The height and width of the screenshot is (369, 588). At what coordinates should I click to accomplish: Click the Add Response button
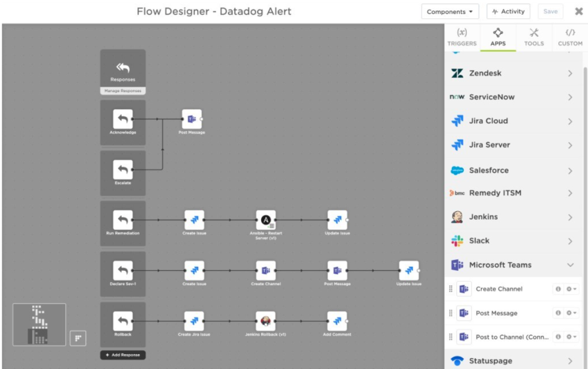point(122,355)
